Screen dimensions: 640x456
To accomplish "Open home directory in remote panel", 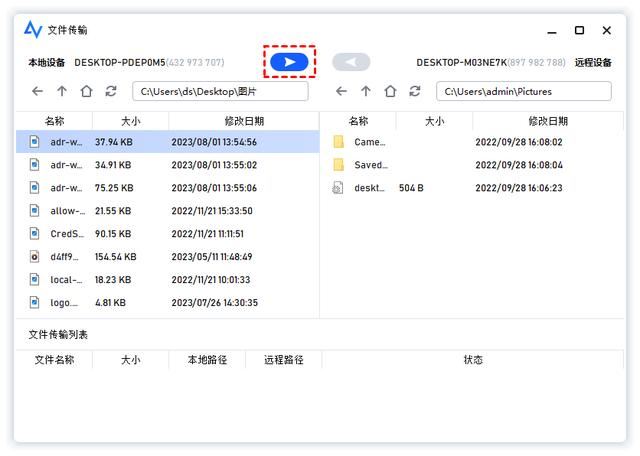I will point(390,91).
